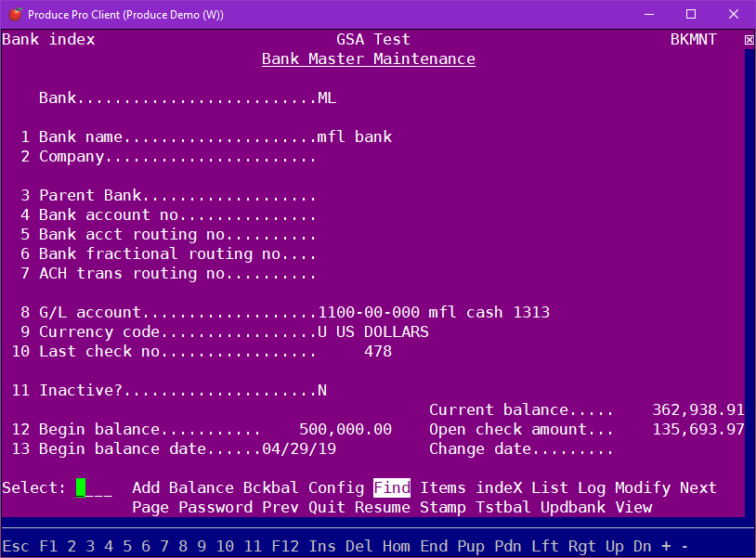Click function key 10 on bottom bar
Screen dimensions: 756x558
click(225, 547)
